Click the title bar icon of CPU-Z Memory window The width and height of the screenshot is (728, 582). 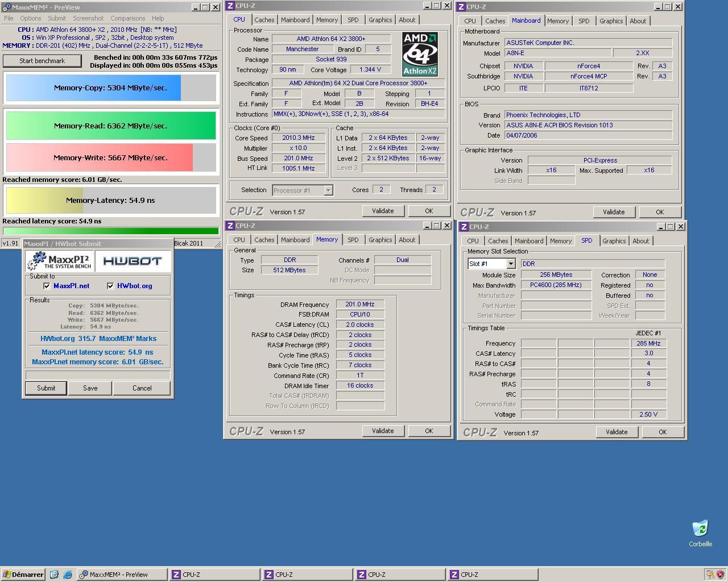click(230, 226)
